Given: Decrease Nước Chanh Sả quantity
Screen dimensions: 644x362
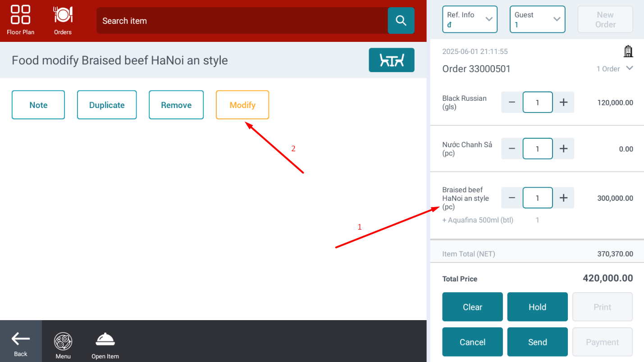Looking at the screenshot, I should [x=512, y=149].
